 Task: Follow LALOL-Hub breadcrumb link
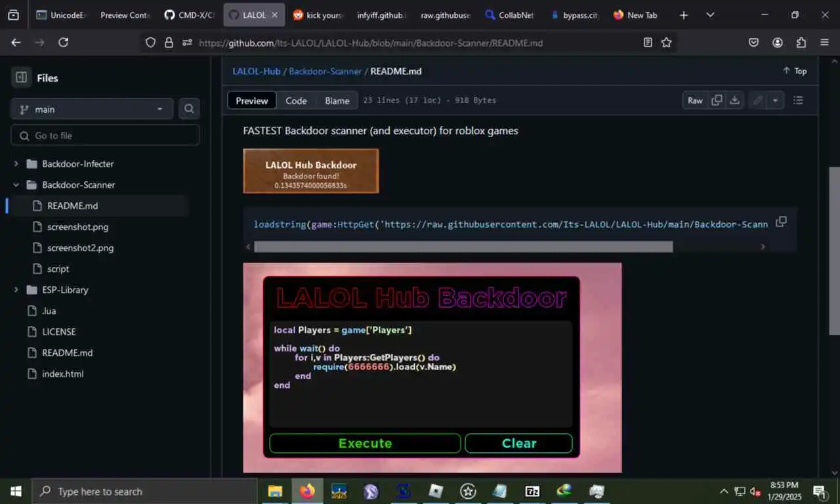coord(256,71)
